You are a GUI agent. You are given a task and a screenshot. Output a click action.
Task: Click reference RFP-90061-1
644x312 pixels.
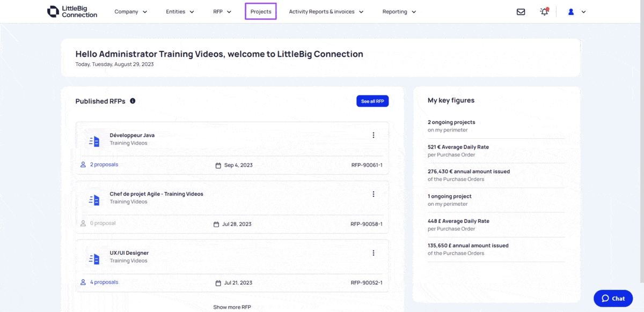pyautogui.click(x=367, y=165)
